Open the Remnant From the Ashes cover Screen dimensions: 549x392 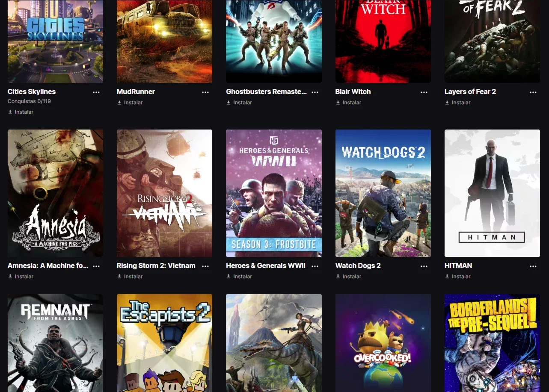point(55,343)
